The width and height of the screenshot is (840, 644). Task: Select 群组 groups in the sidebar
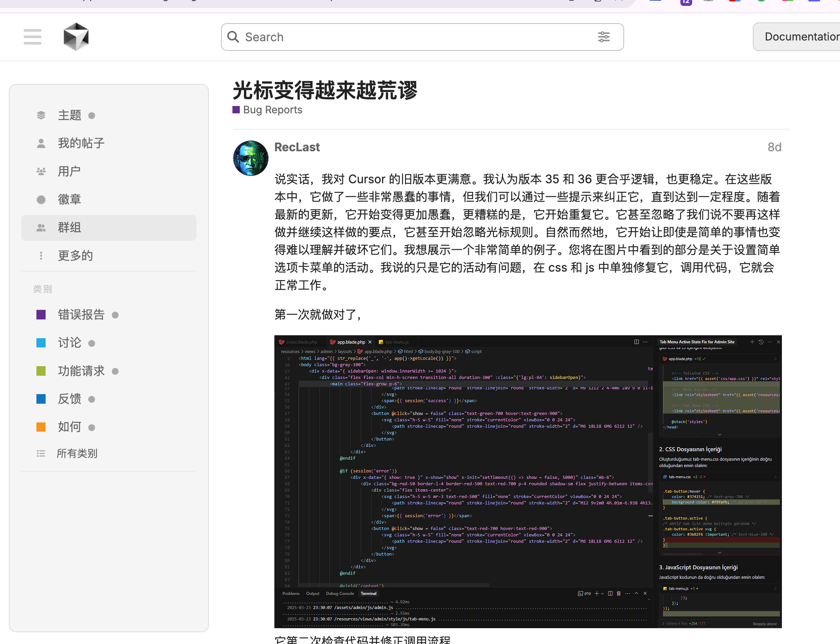(70, 228)
